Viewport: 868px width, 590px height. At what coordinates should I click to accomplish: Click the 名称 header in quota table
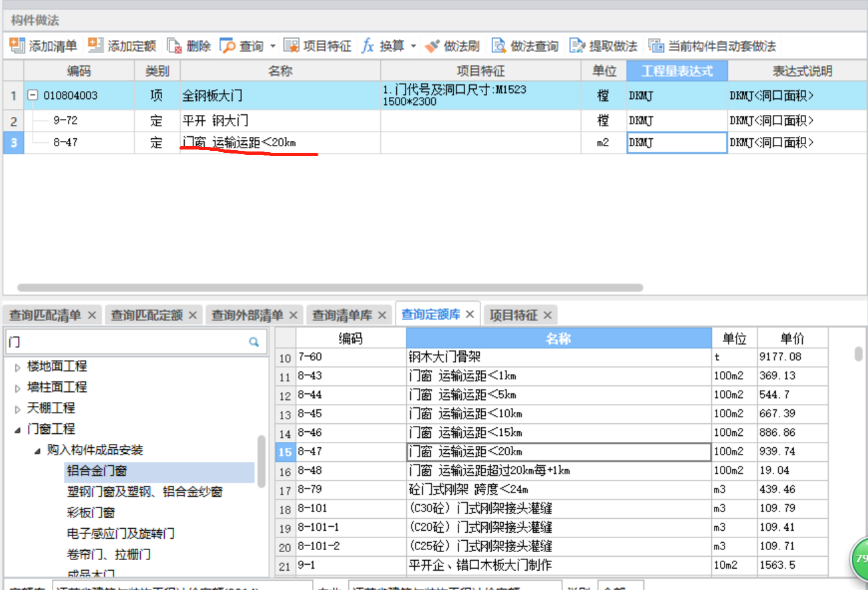[559, 338]
